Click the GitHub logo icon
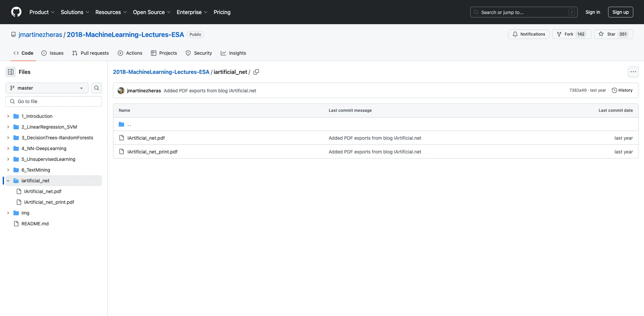Screen dimensions: 644x316 coord(16,12)
